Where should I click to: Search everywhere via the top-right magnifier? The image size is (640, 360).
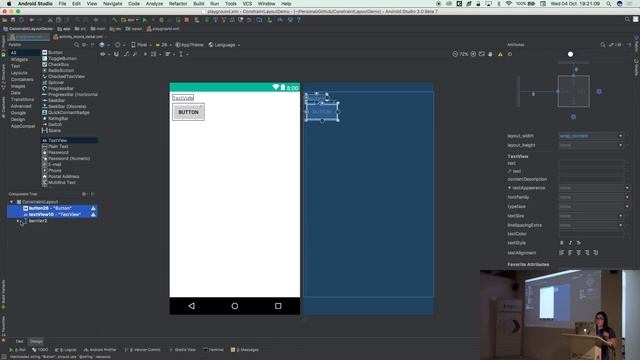point(627,19)
